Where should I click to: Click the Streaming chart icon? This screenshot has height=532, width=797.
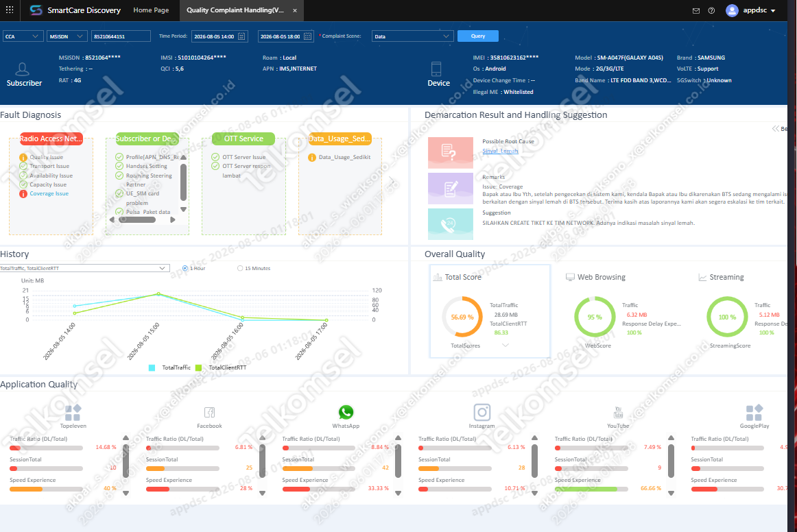[702, 278]
